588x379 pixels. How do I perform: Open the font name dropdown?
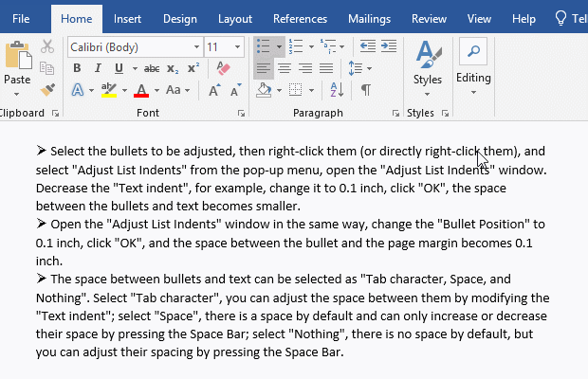pyautogui.click(x=196, y=47)
